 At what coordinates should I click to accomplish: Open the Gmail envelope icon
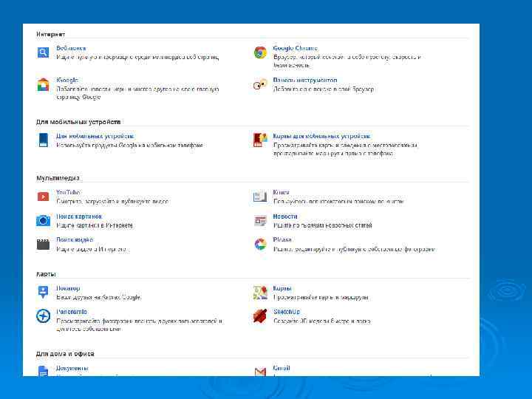[x=260, y=371]
